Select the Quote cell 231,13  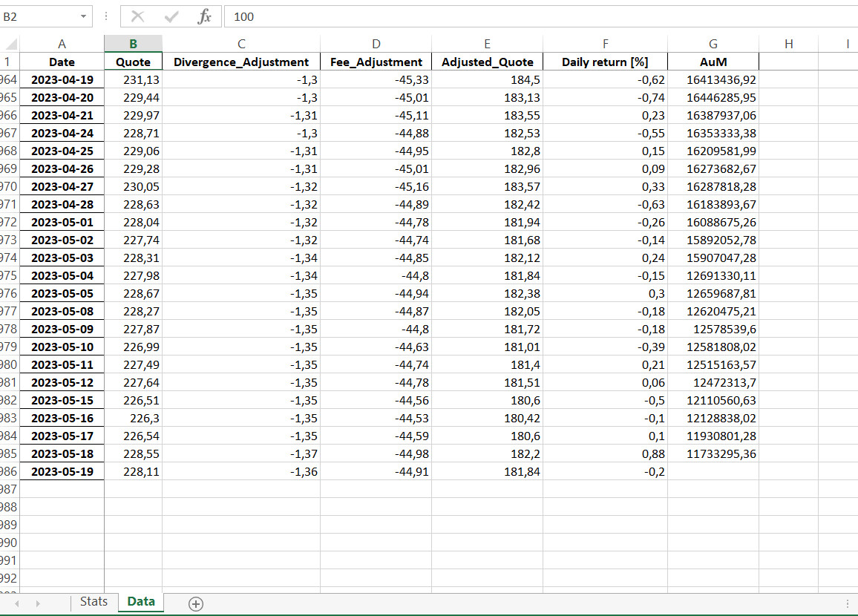pos(133,80)
